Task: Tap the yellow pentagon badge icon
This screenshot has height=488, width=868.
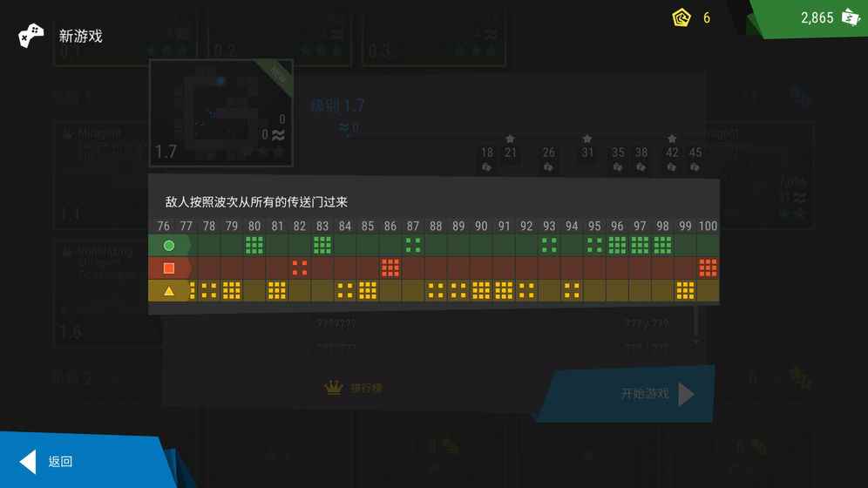Action: click(681, 18)
